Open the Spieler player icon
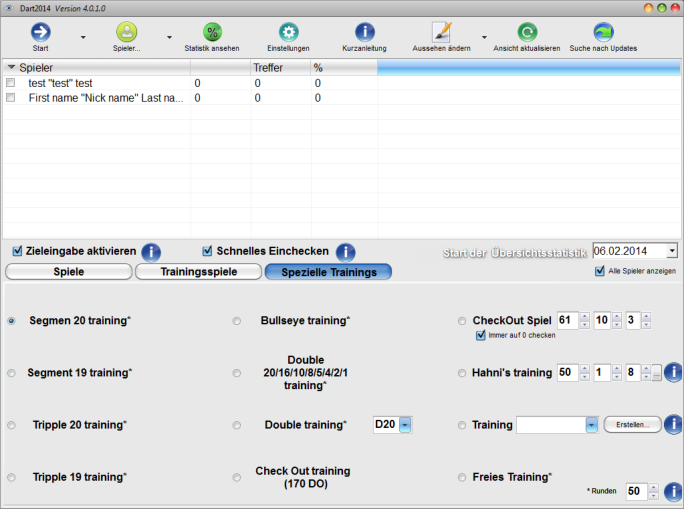This screenshot has width=684, height=509. click(126, 32)
